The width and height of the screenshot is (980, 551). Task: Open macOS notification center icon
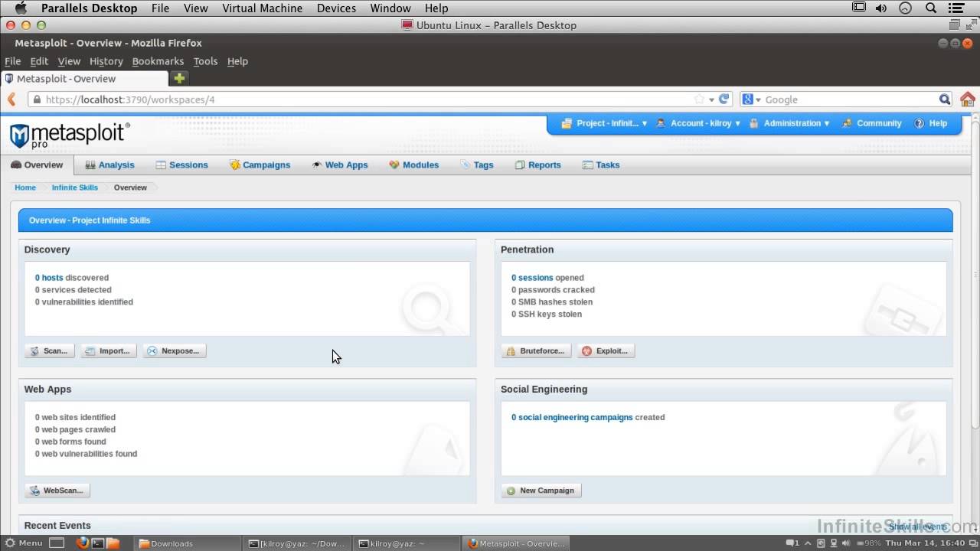pyautogui.click(x=957, y=8)
